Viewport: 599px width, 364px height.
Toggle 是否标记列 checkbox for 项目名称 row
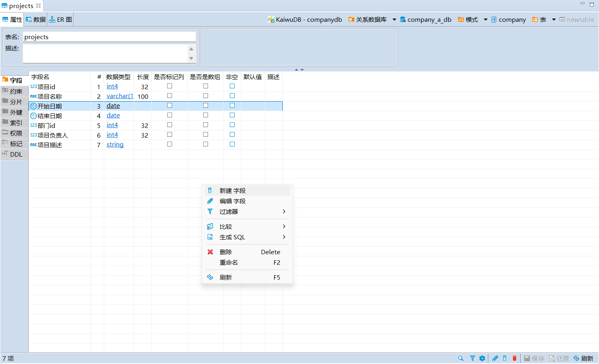[170, 96]
